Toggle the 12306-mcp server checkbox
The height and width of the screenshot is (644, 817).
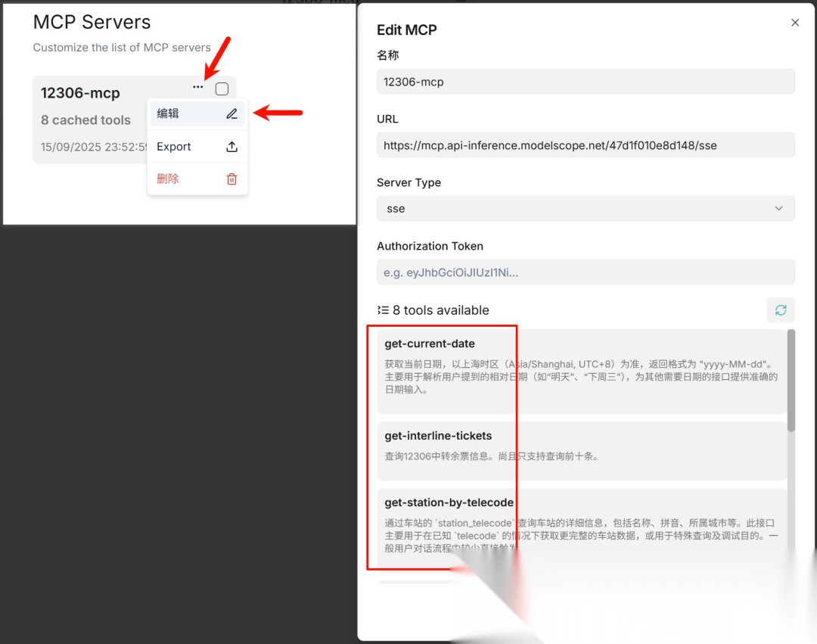coord(222,89)
